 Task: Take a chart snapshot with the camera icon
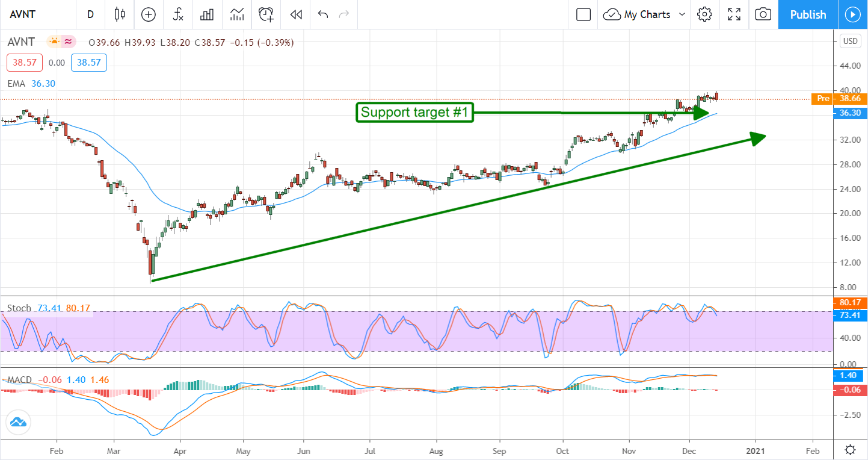[x=763, y=14]
